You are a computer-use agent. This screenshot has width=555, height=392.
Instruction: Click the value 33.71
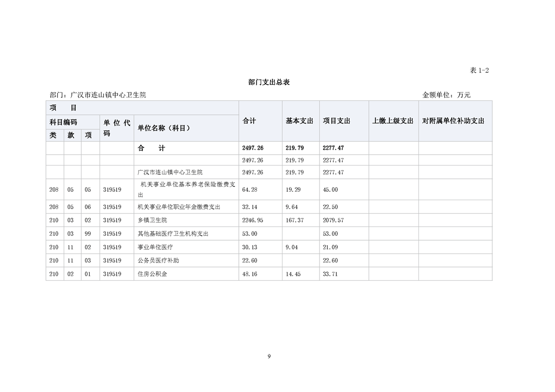(x=330, y=274)
